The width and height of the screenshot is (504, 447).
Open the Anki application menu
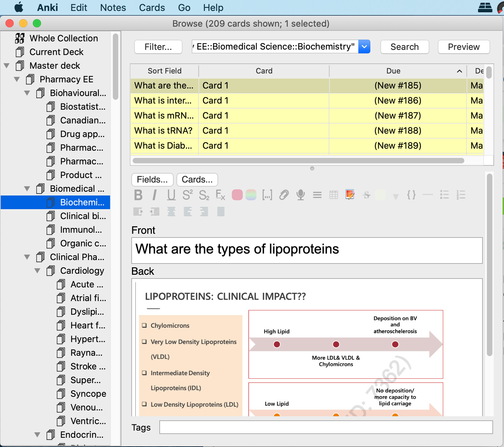click(48, 8)
